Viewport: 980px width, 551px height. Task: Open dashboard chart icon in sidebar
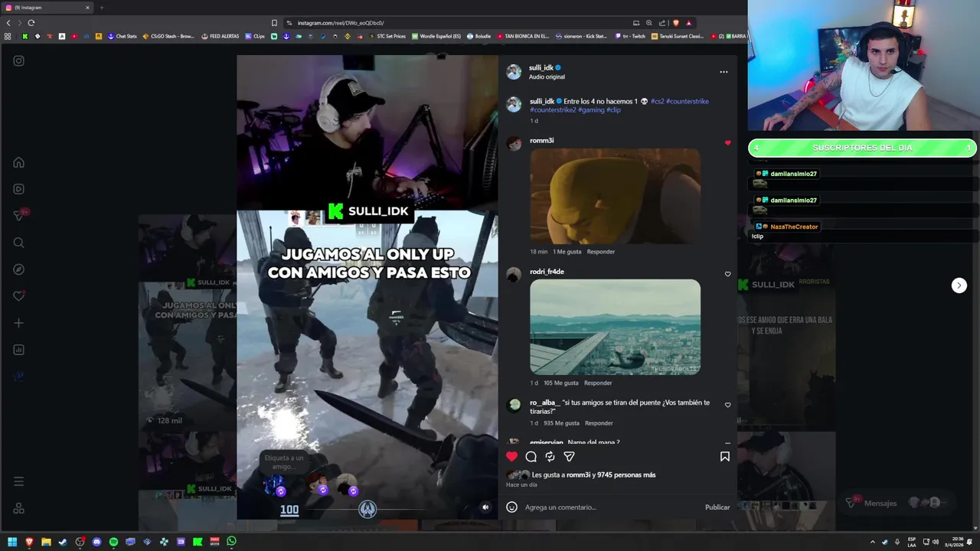point(19,350)
